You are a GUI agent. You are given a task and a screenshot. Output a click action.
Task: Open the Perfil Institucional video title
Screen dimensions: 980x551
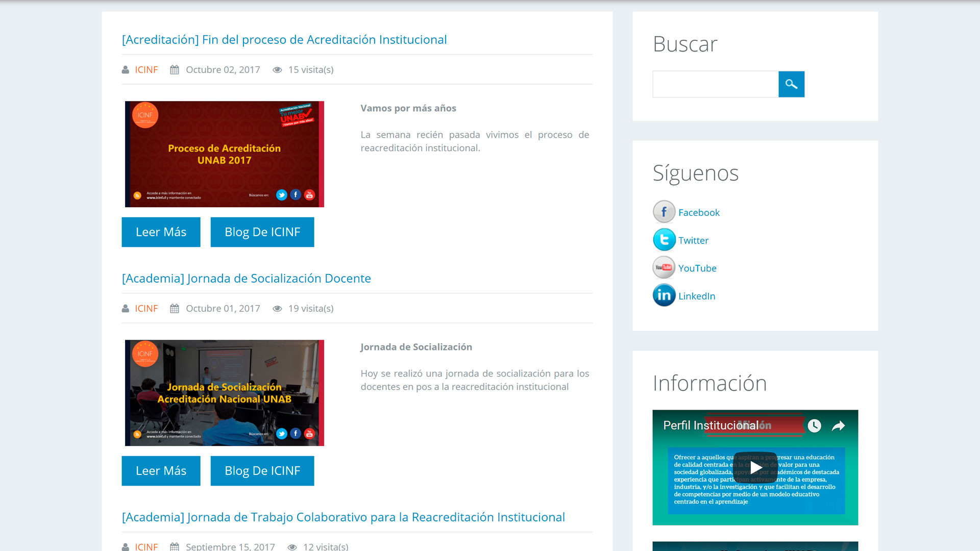(x=710, y=425)
